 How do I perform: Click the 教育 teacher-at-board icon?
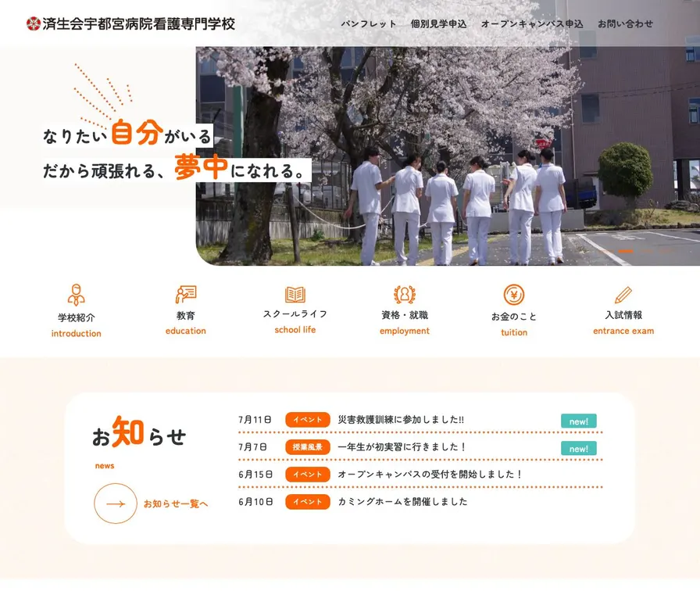(186, 294)
